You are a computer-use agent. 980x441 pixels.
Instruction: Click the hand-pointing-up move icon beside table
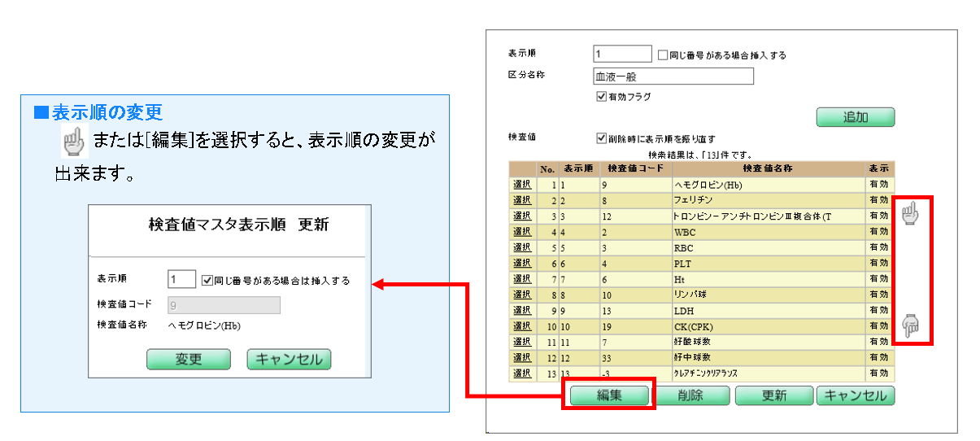(x=910, y=213)
